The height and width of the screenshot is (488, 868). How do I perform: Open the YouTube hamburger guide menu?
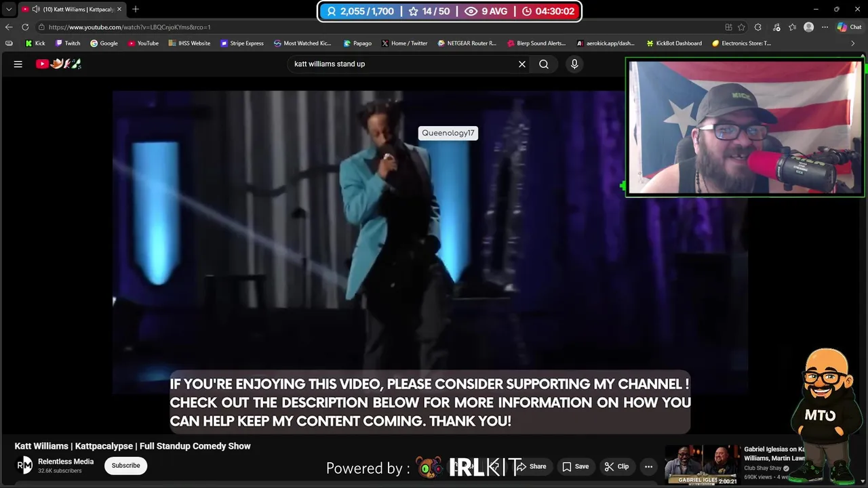(18, 64)
